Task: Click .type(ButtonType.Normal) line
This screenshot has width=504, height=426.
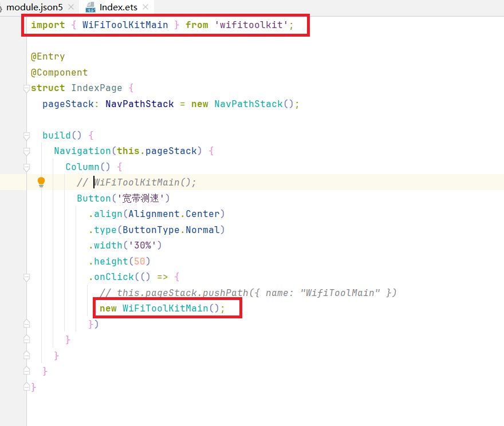Action: 156,230
